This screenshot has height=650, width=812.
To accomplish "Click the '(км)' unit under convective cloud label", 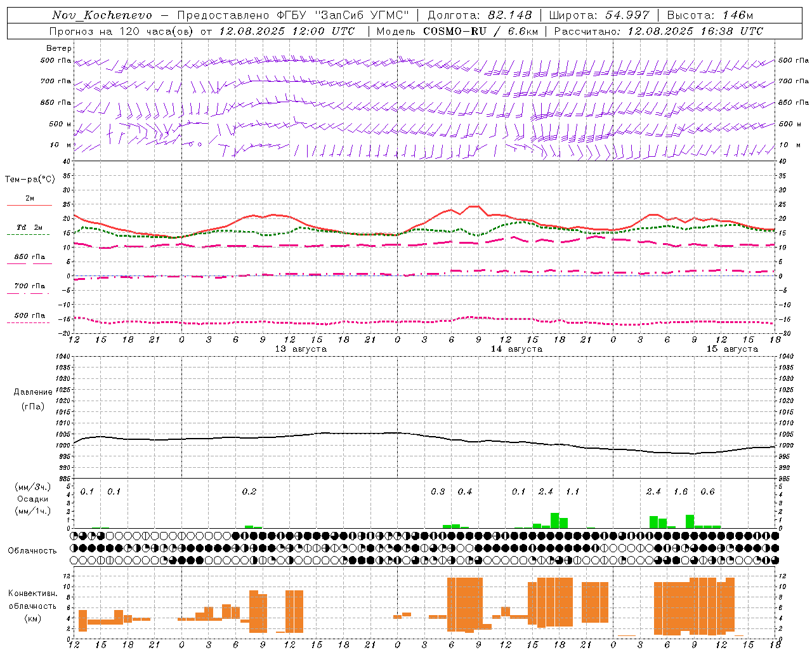I will click(34, 618).
